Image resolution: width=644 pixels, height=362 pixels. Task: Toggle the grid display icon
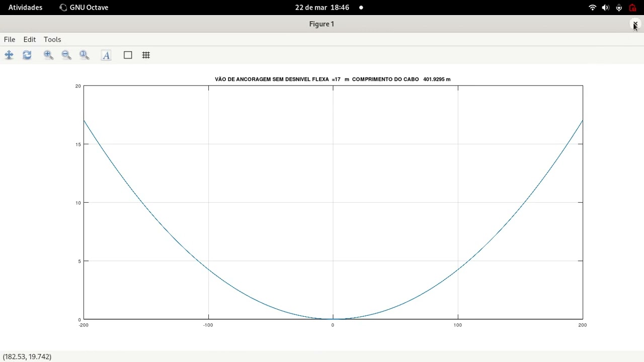click(x=146, y=55)
